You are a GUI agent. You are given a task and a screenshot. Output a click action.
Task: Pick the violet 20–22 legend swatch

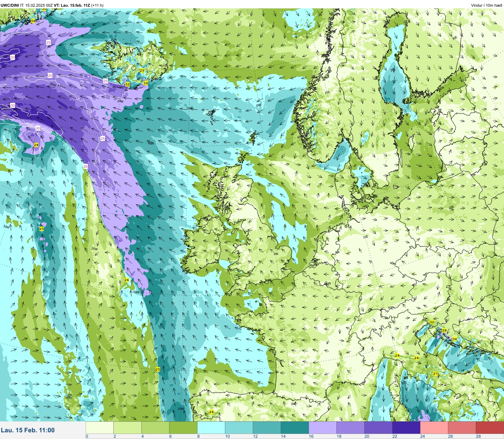[378, 428]
